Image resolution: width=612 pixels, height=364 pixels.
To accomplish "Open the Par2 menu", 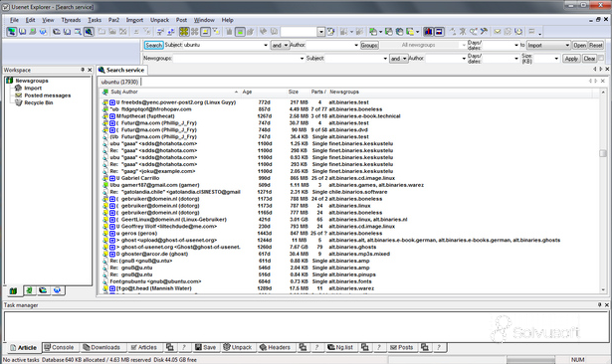I will point(113,20).
